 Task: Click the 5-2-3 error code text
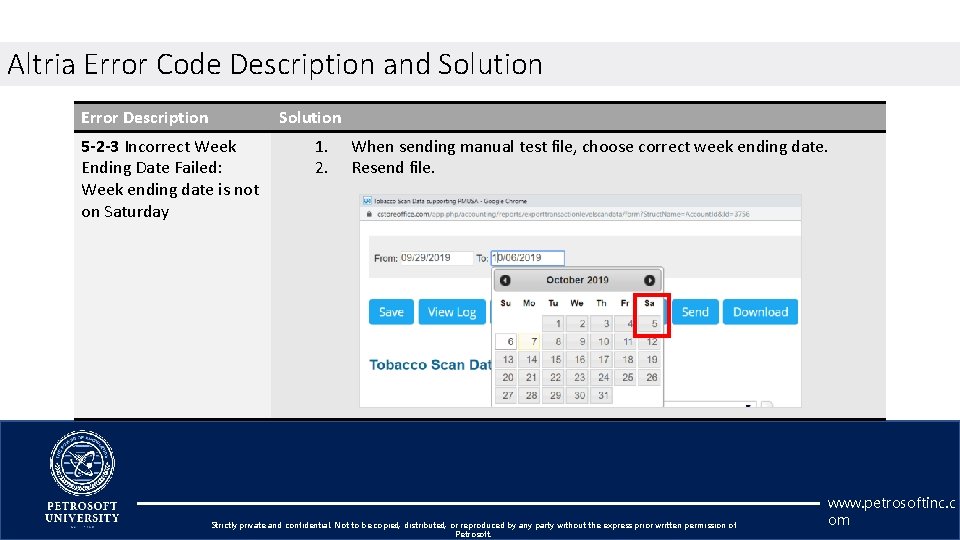(100, 147)
